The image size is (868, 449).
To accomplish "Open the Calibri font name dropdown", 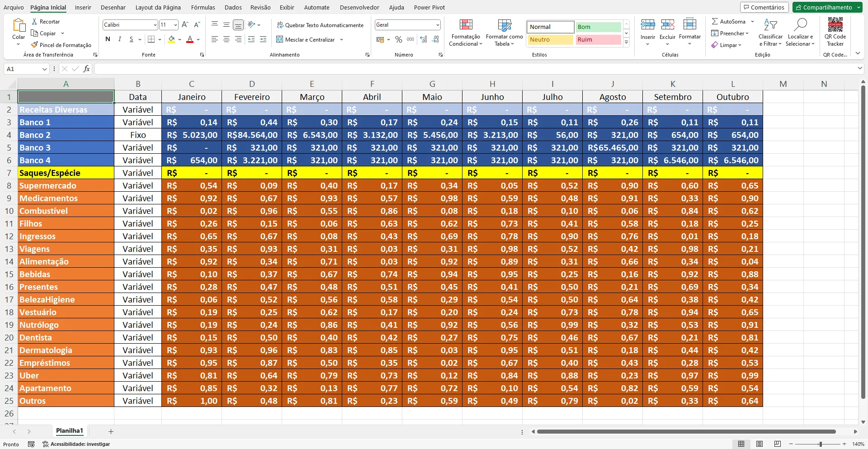I will (x=155, y=25).
